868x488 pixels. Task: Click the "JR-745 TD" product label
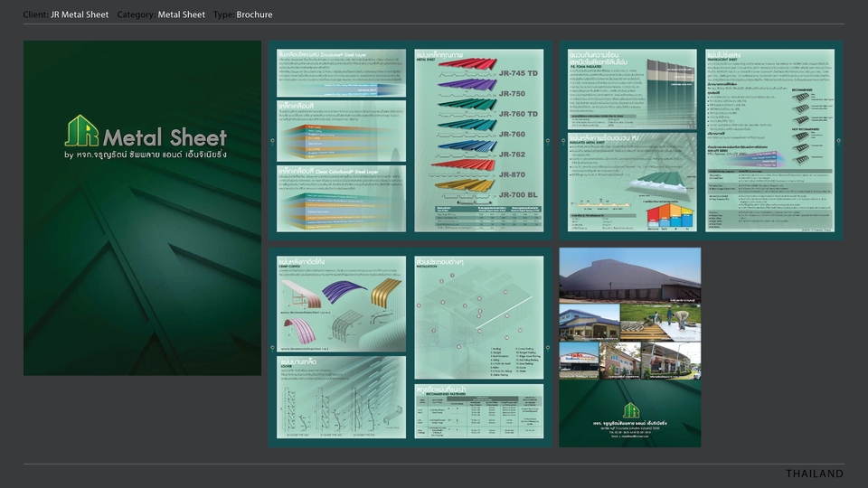click(x=518, y=73)
